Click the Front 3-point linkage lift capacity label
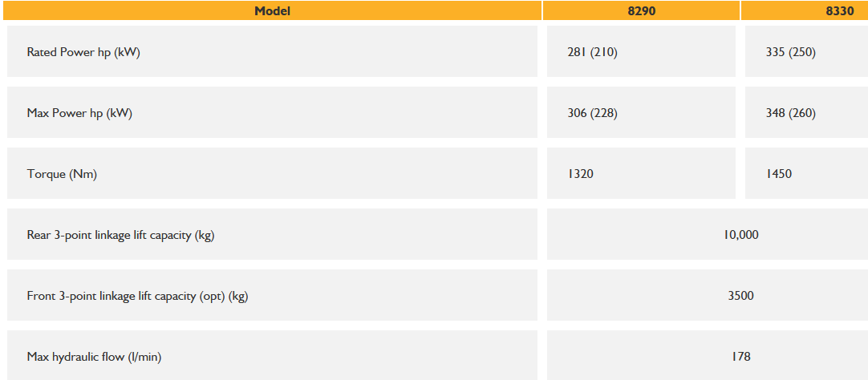The width and height of the screenshot is (868, 380). point(137,296)
